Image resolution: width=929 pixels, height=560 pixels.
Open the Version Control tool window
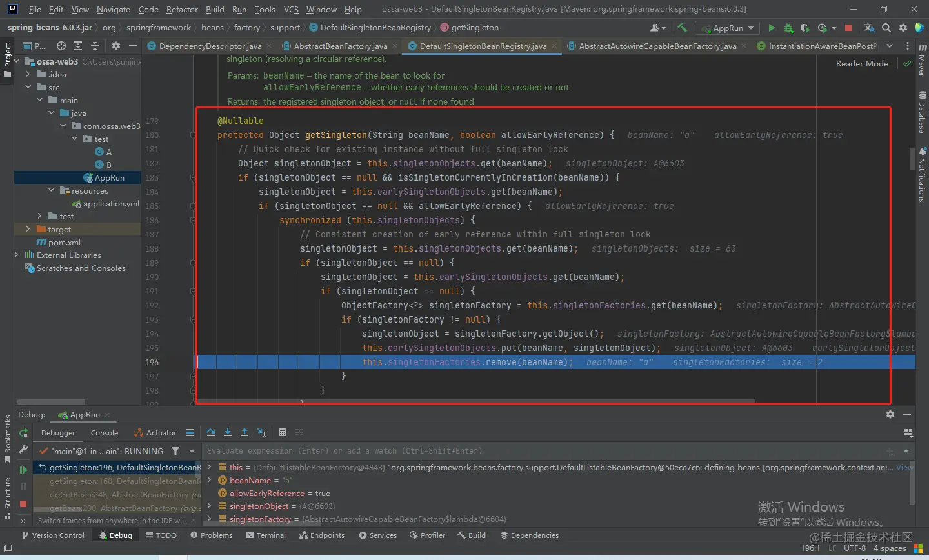(x=53, y=535)
